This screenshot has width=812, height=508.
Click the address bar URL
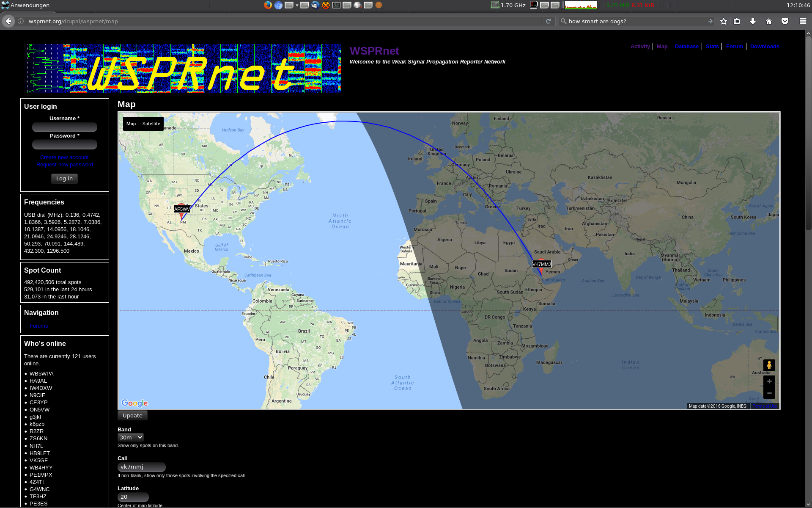point(73,21)
